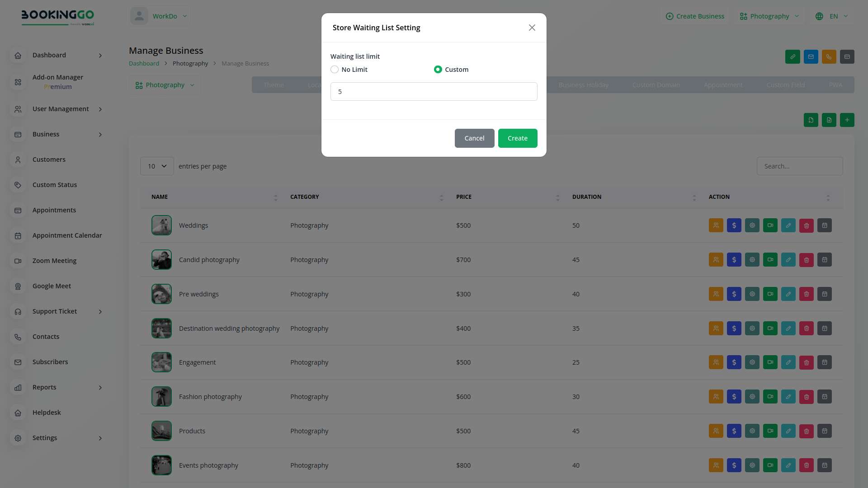Viewport: 868px width, 488px height.
Task: Click the blue dollar icon for Candid photography
Action: (734, 260)
